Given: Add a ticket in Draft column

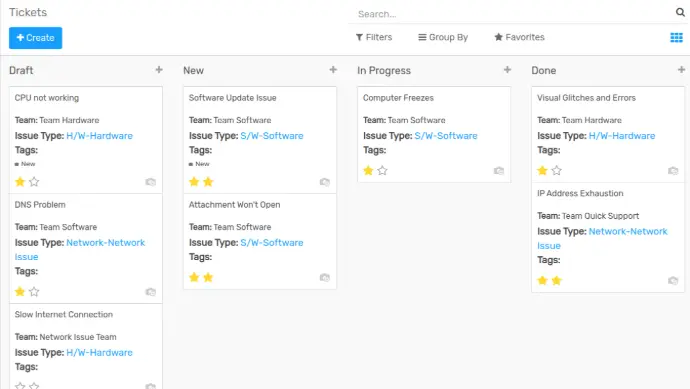Looking at the screenshot, I should [x=159, y=70].
